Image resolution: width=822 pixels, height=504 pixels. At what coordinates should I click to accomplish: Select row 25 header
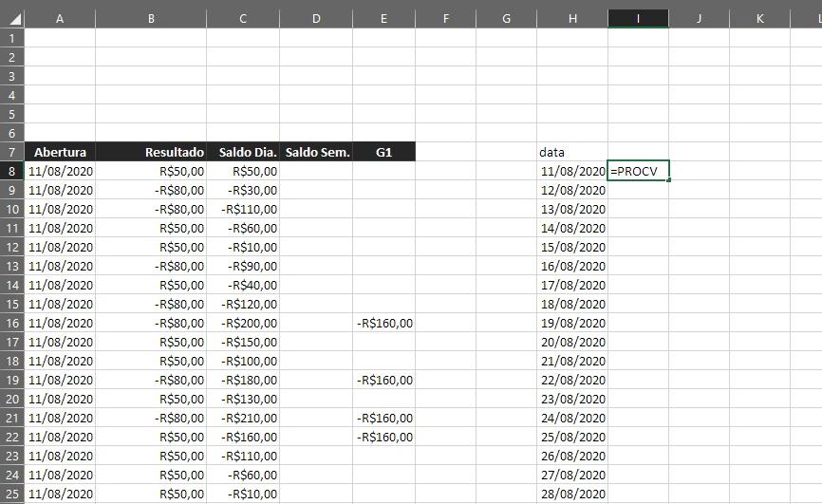(x=12, y=494)
